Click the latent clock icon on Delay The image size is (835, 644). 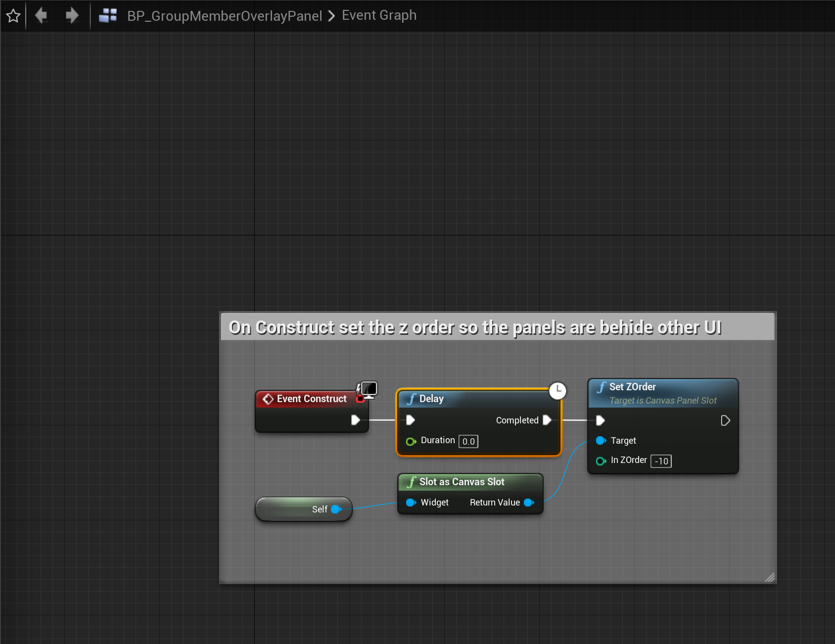coord(557,391)
